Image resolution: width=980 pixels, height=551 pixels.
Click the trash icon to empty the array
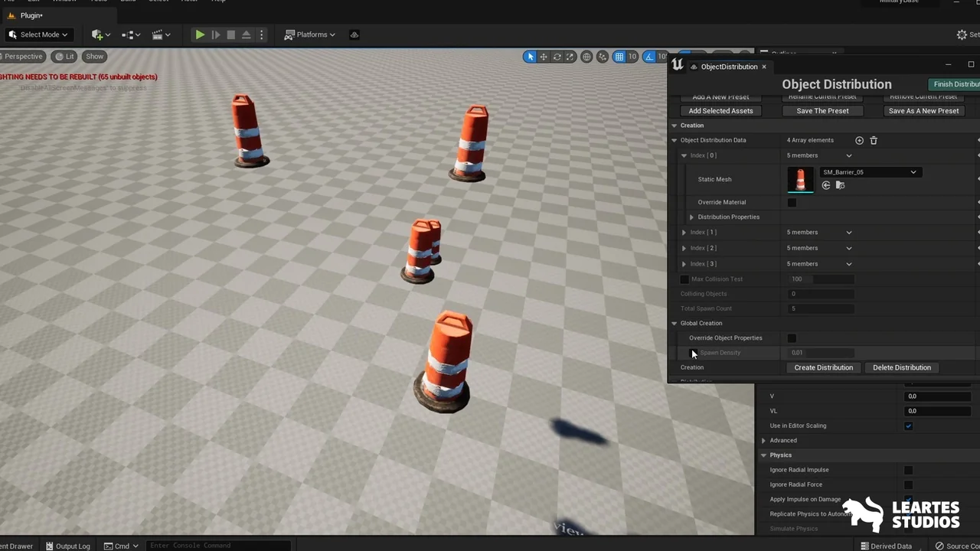tap(874, 140)
